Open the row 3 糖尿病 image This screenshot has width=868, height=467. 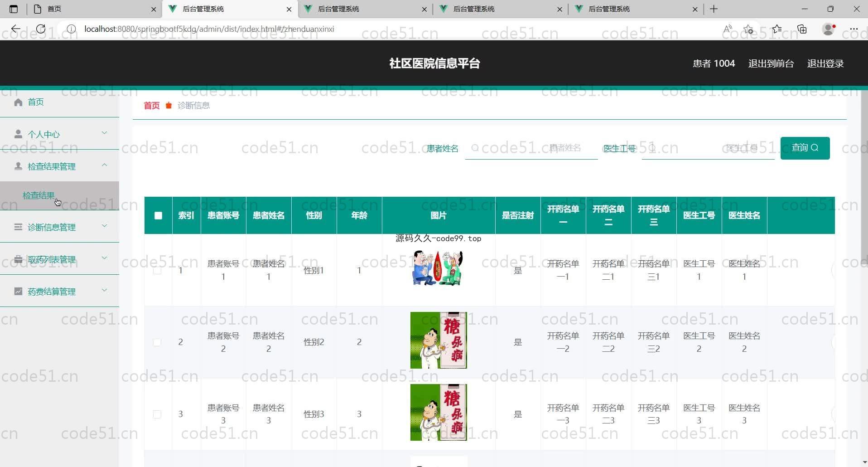pos(439,413)
